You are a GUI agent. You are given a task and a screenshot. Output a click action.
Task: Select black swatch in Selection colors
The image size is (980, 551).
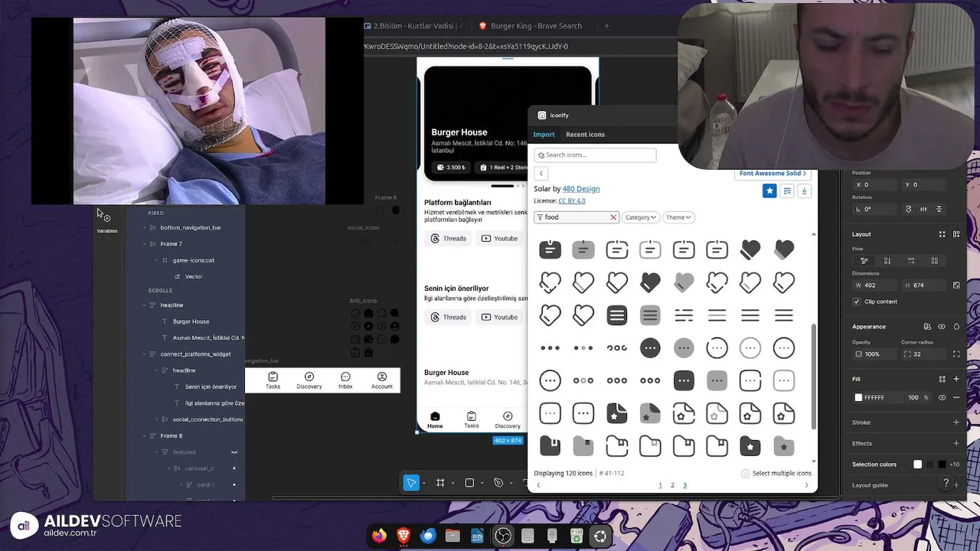coord(942,465)
